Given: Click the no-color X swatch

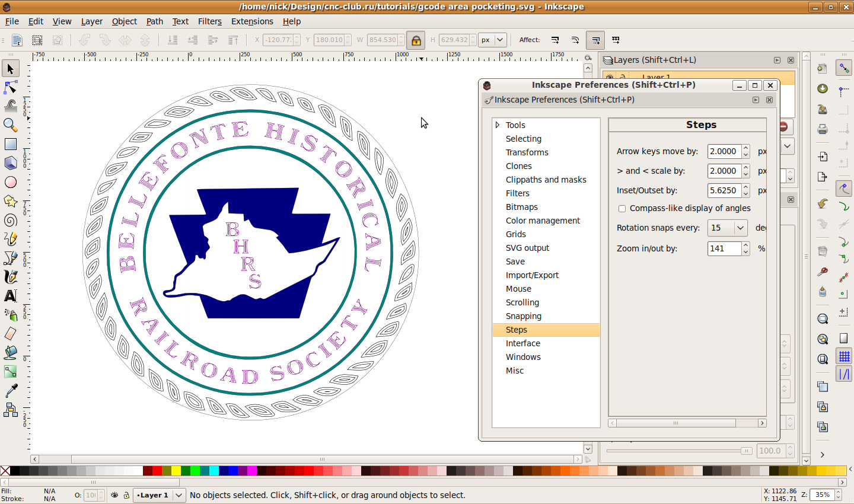Looking at the screenshot, I should [x=5, y=471].
